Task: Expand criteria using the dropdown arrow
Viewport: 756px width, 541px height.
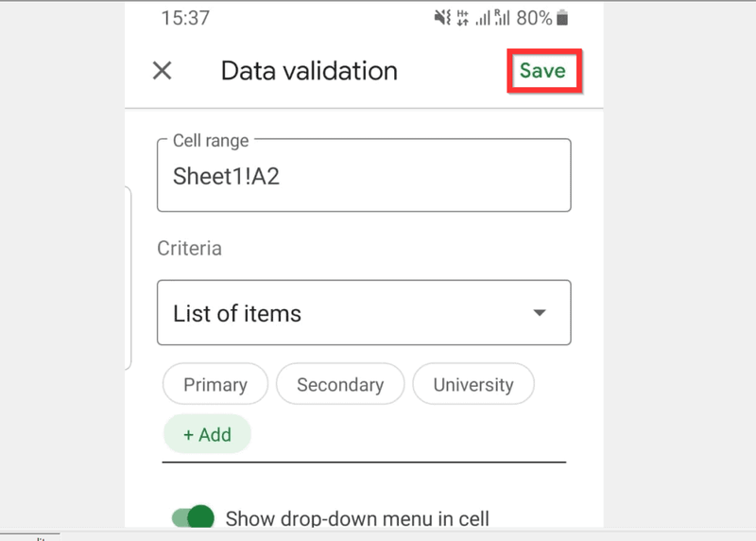Action: [540, 313]
